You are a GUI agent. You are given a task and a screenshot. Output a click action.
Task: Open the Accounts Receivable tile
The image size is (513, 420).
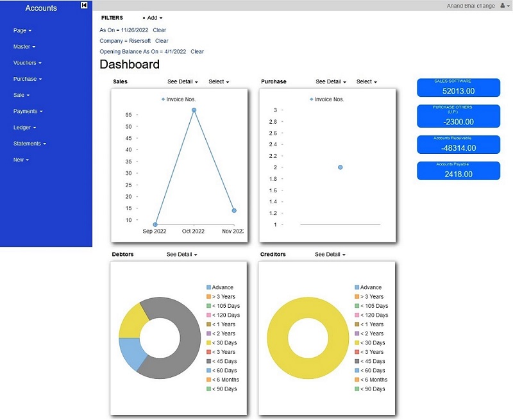pos(458,144)
